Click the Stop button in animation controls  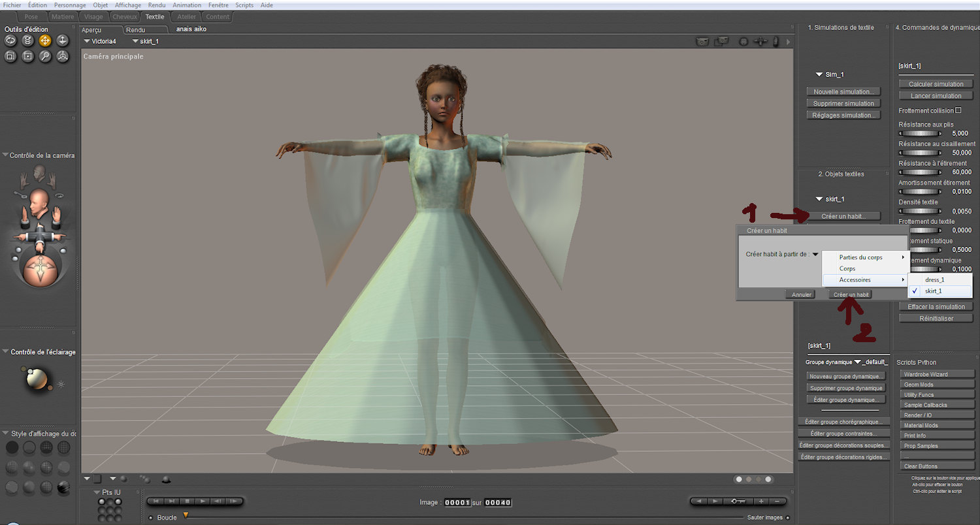(x=187, y=501)
